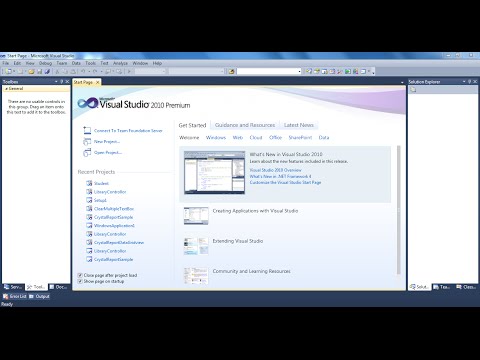Switch to Guidance and Resources tab
480x360 pixels.
tap(245, 125)
